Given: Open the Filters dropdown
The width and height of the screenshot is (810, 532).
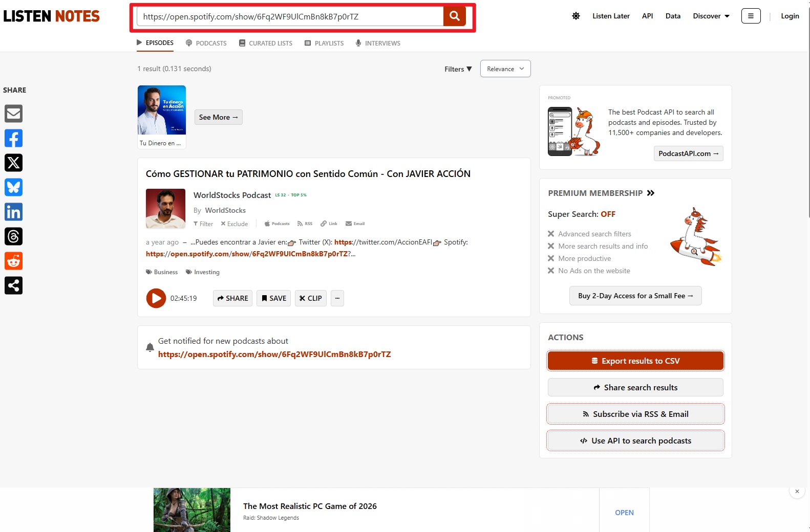Looking at the screenshot, I should pos(458,69).
